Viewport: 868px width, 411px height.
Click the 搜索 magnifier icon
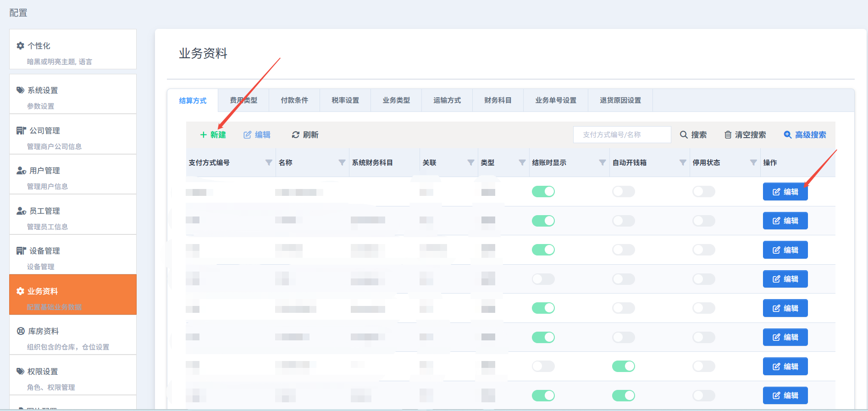tap(684, 135)
